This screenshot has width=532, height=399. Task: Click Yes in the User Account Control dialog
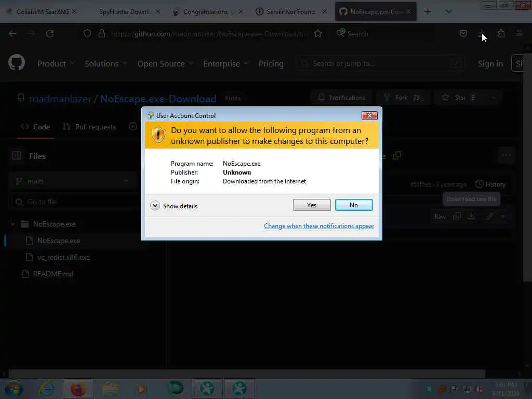312,205
